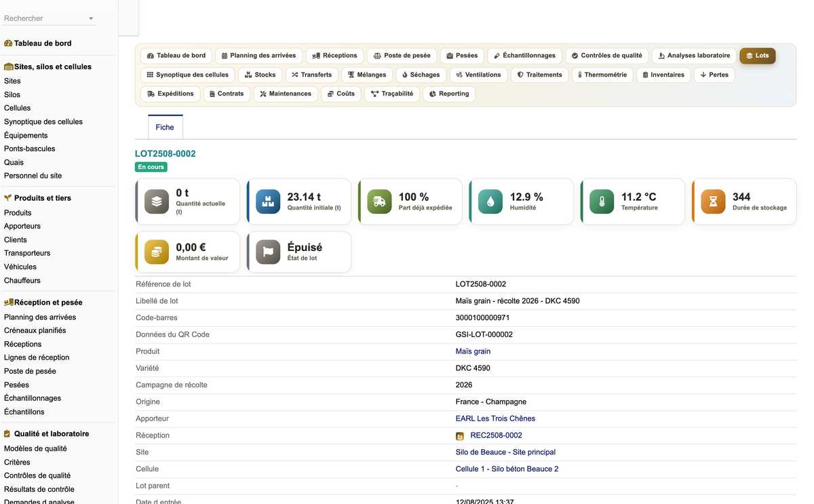This screenshot has width=814, height=504.
Task: Follow the EARL Les Trois Chênes link
Action: tap(495, 419)
